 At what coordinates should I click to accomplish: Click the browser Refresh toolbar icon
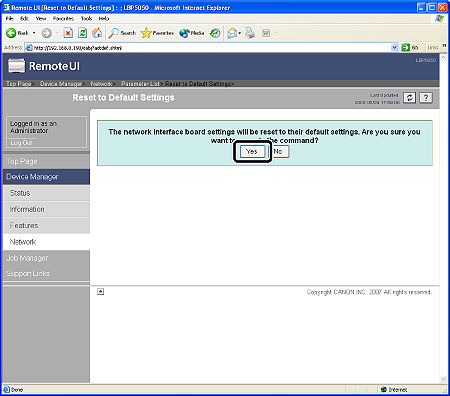(x=82, y=33)
